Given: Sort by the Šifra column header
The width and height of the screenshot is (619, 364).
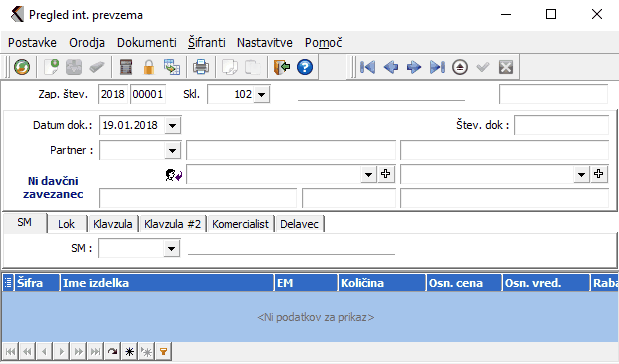Looking at the screenshot, I should click(37, 283).
